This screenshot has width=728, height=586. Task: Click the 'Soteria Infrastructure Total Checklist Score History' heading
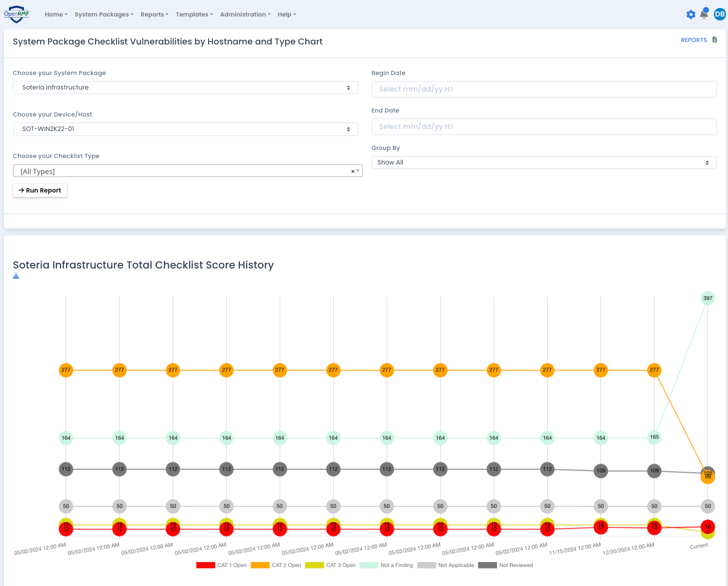pyautogui.click(x=143, y=265)
